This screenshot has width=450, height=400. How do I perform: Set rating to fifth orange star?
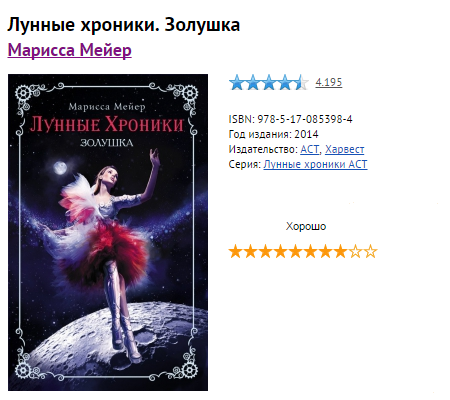tap(295, 251)
